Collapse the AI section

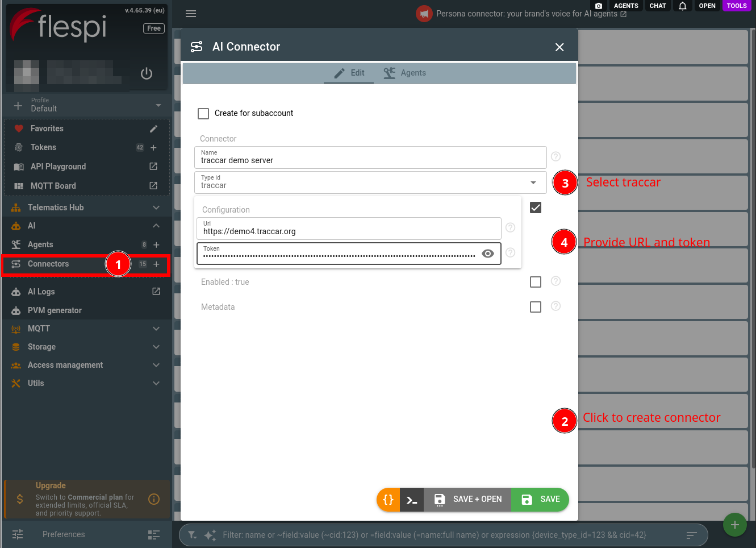click(x=86, y=226)
